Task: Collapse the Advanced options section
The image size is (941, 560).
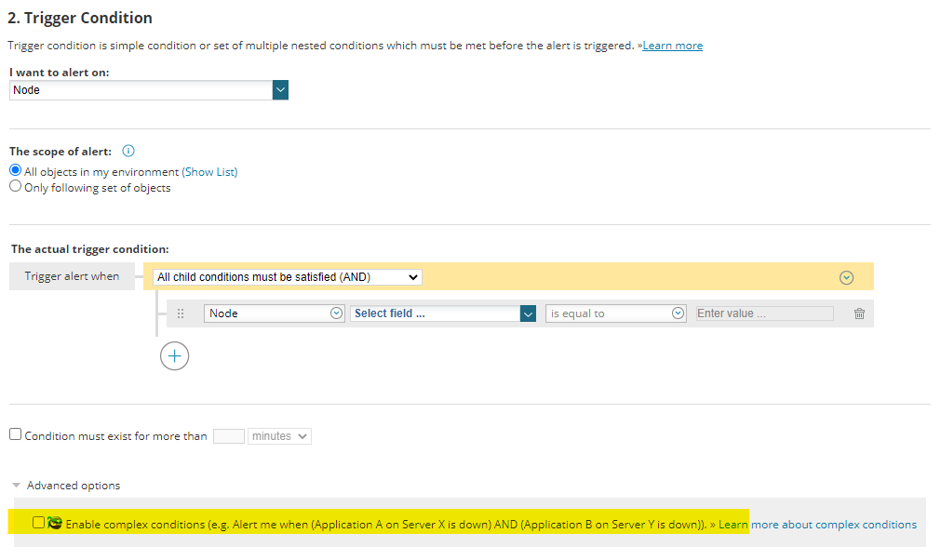Action: (17, 485)
